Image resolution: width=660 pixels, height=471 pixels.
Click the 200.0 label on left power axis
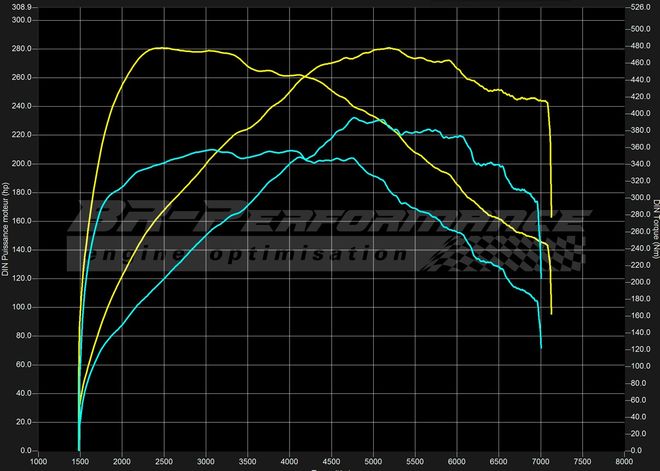tap(22, 163)
